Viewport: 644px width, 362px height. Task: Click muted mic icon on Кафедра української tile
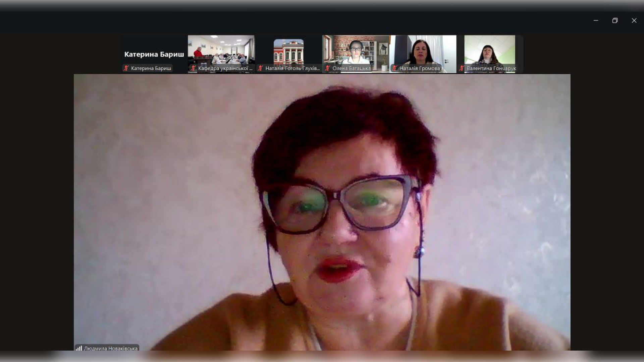(193, 68)
